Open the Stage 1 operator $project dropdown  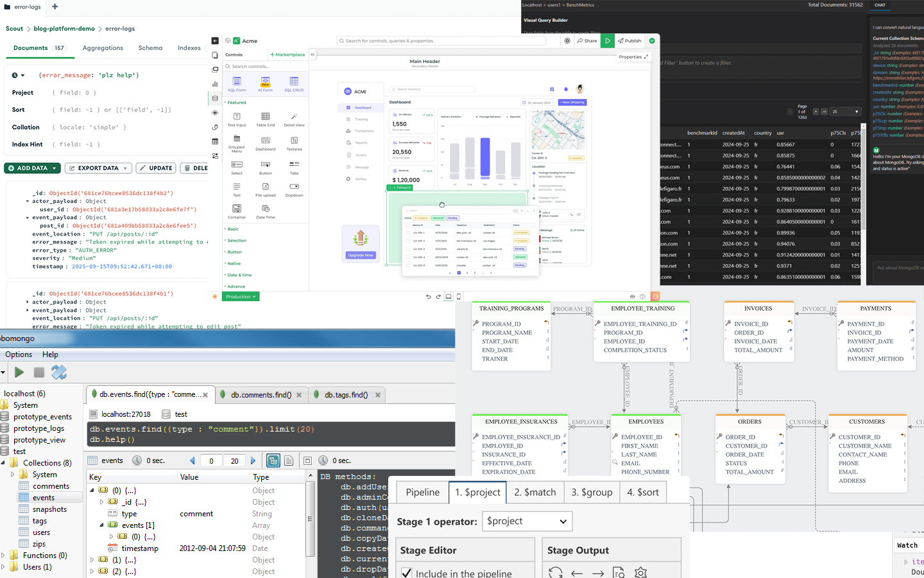(527, 521)
